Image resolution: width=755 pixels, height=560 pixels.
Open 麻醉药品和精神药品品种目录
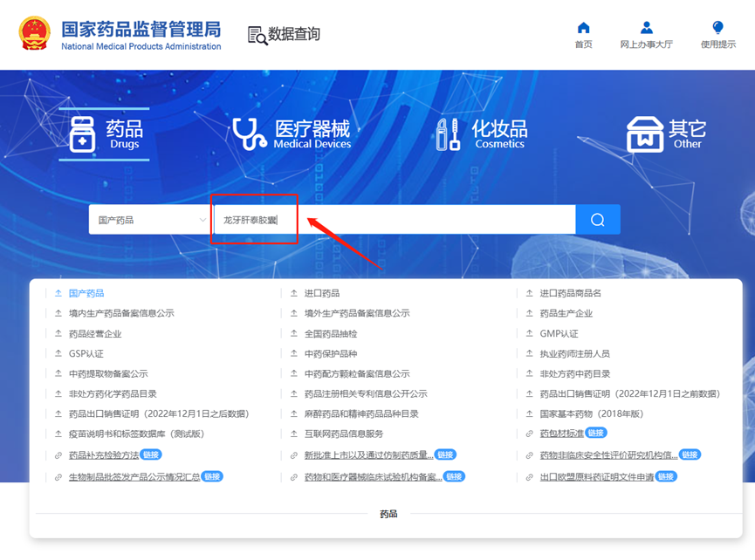pyautogui.click(x=361, y=414)
